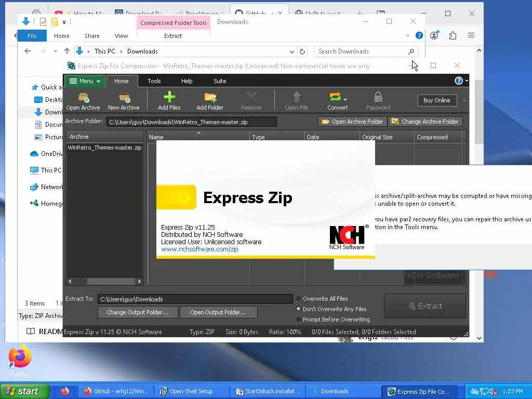
Task: Click the Firefox quick launch icon in taskbar
Action: [65, 391]
